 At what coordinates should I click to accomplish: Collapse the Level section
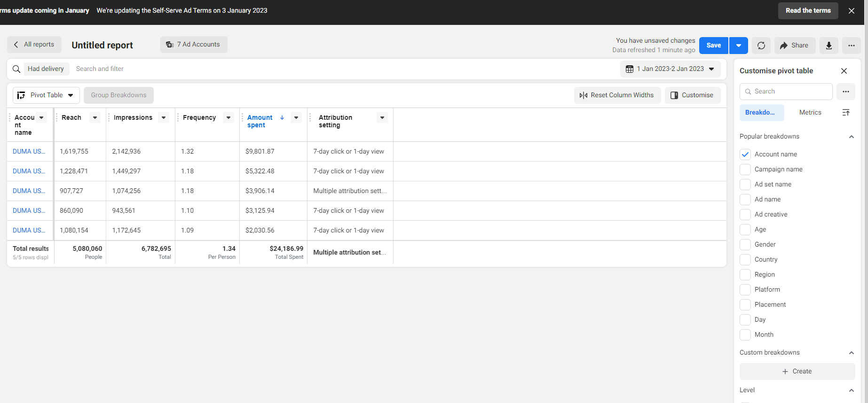[x=851, y=390]
